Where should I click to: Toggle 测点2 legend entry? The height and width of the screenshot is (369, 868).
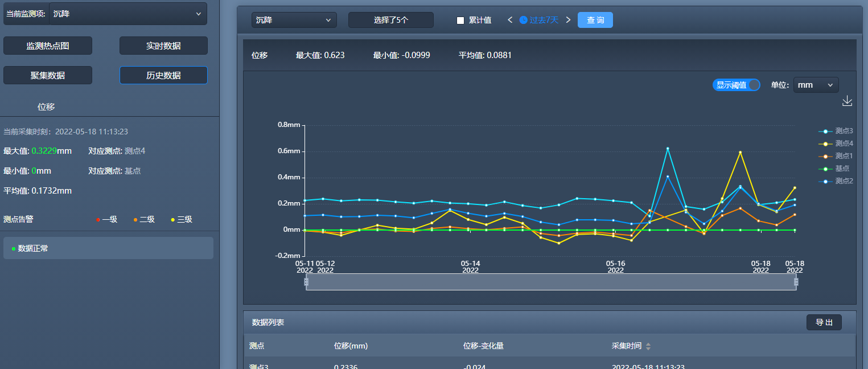point(836,181)
